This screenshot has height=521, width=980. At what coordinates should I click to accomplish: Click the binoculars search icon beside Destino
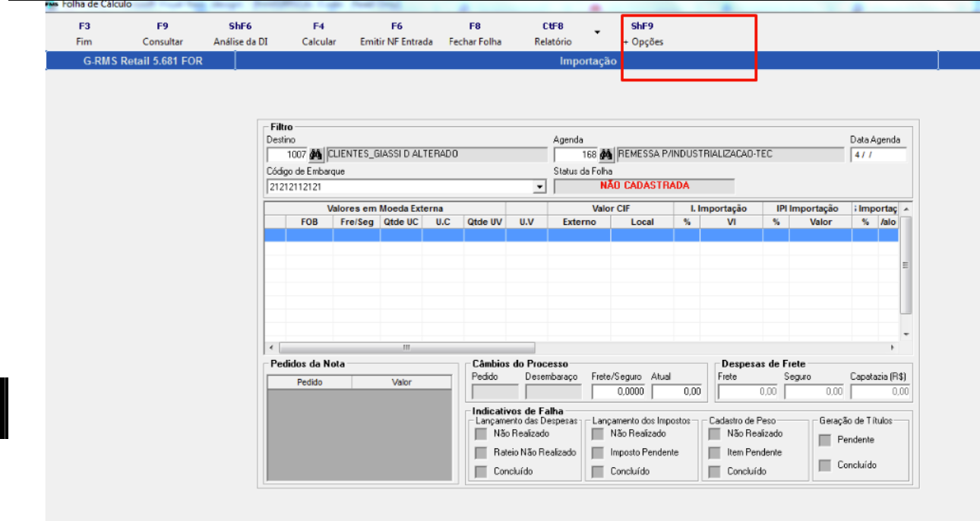pyautogui.click(x=316, y=154)
